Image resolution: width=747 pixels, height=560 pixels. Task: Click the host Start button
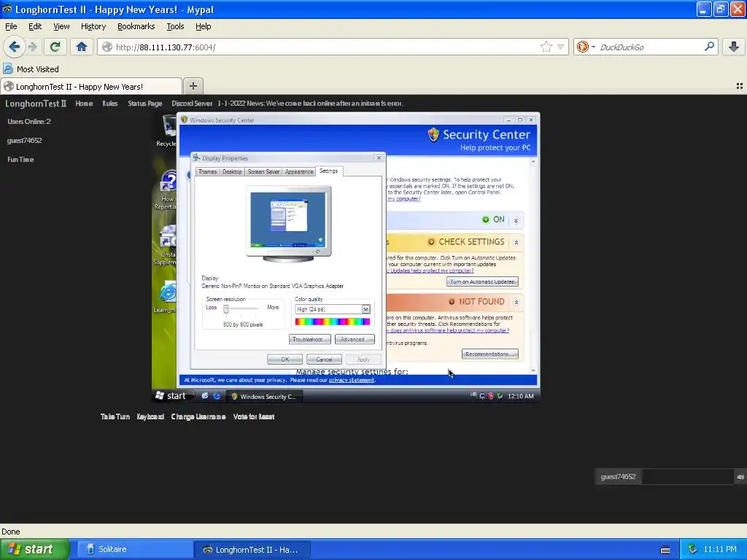point(35,549)
